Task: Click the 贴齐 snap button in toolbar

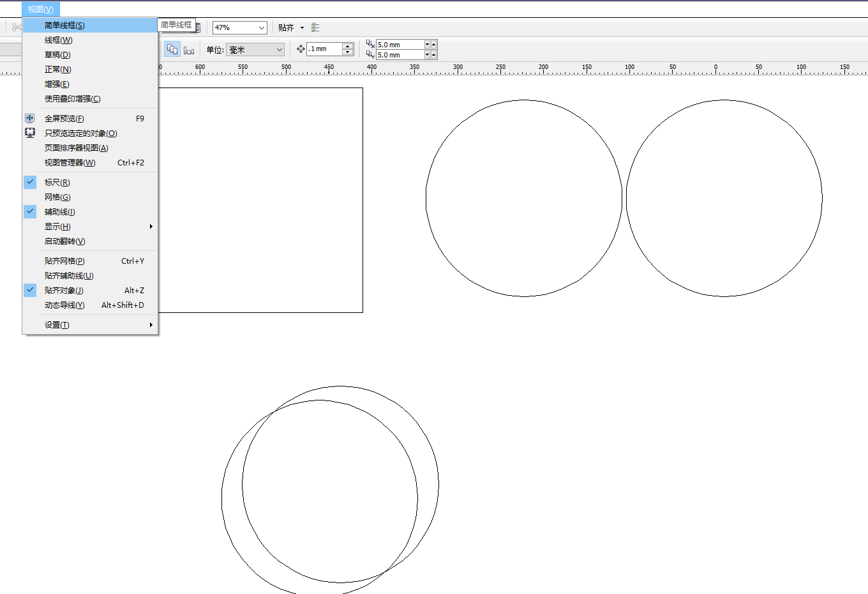Action: [x=286, y=27]
